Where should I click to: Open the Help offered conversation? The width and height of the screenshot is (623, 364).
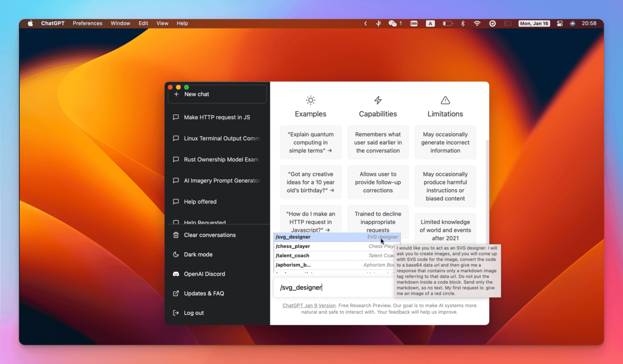click(218, 201)
